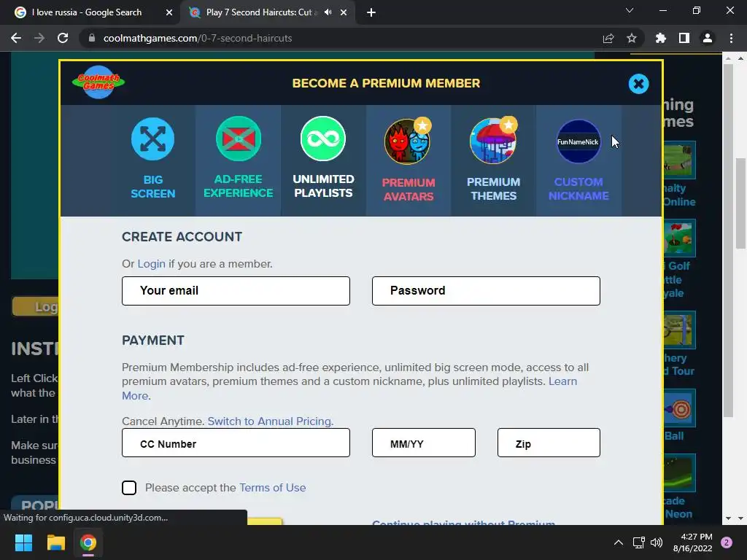Open the tab search dropdown

click(x=630, y=10)
